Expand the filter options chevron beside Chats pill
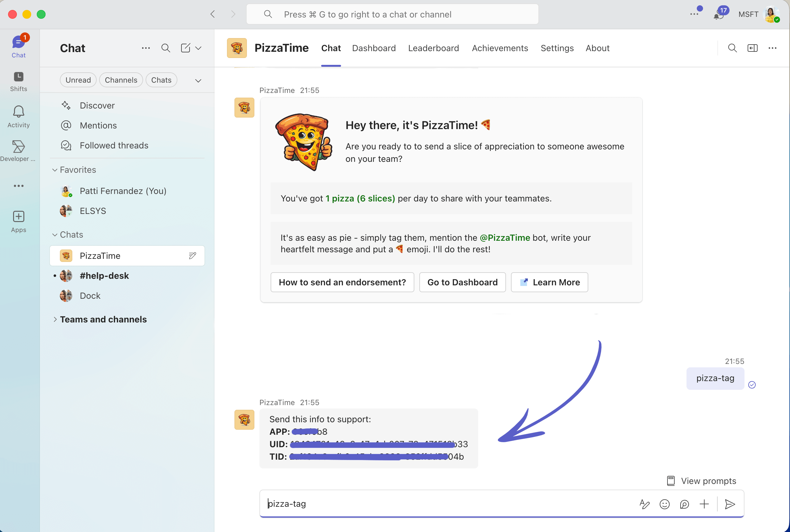790x532 pixels. [198, 81]
